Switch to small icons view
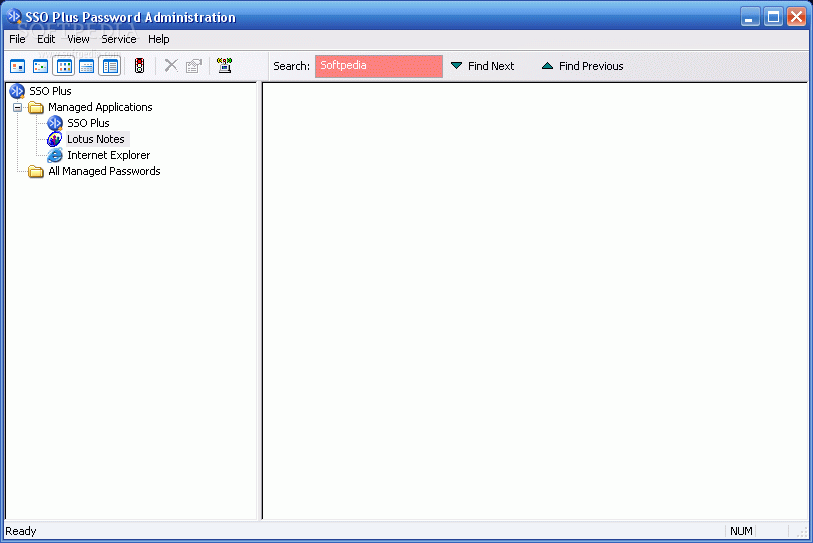Screen dimensions: 813x543 coord(40,66)
